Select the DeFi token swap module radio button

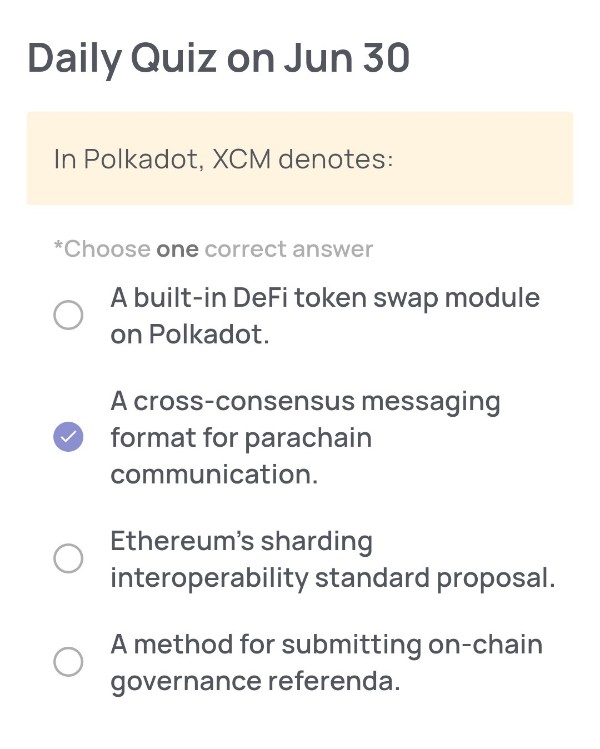(x=68, y=315)
